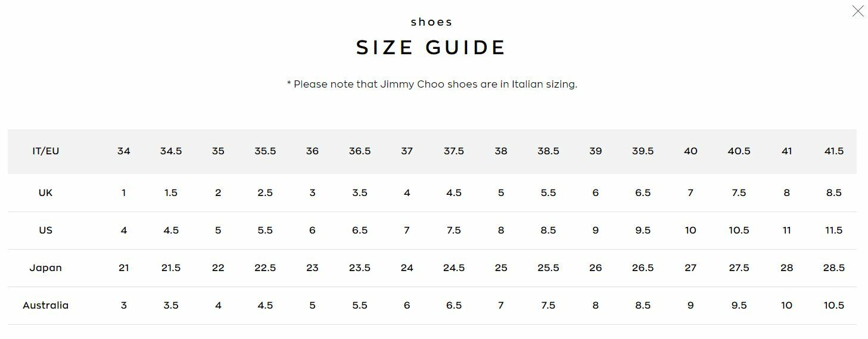This screenshot has width=868, height=339.
Task: Close the size guide popup
Action: tap(857, 11)
